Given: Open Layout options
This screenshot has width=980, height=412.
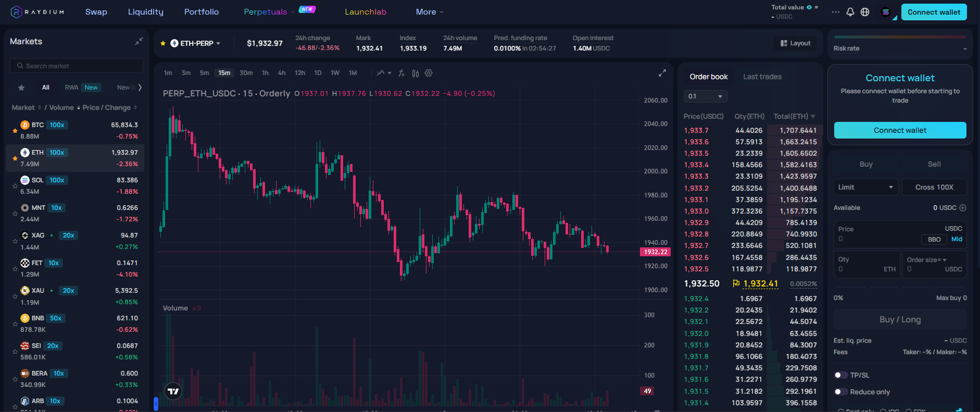Looking at the screenshot, I should (796, 43).
